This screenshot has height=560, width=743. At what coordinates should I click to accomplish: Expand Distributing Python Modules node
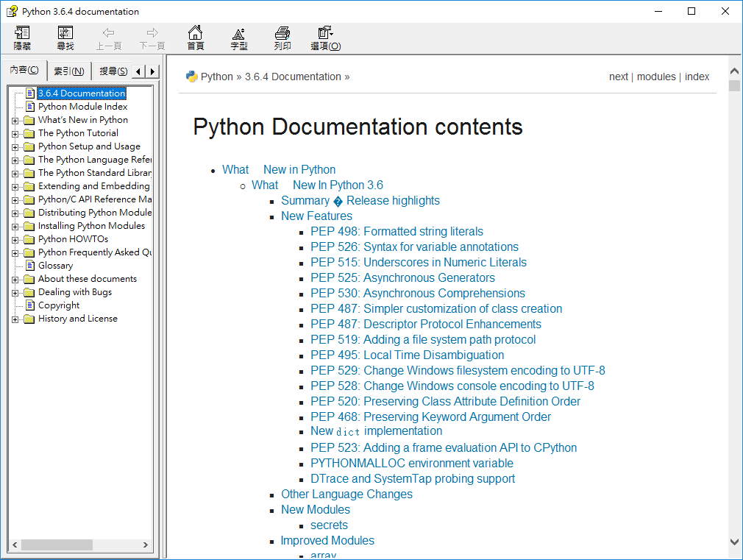[15, 213]
